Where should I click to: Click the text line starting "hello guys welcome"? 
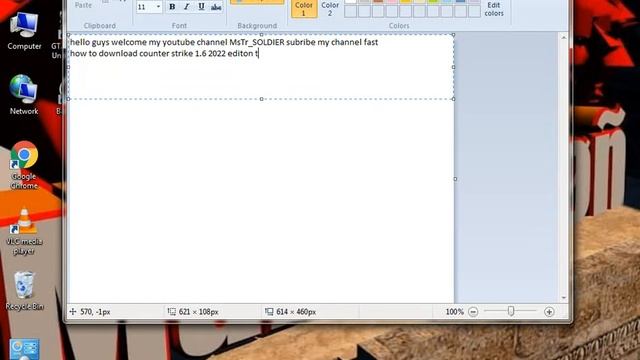pos(224,42)
